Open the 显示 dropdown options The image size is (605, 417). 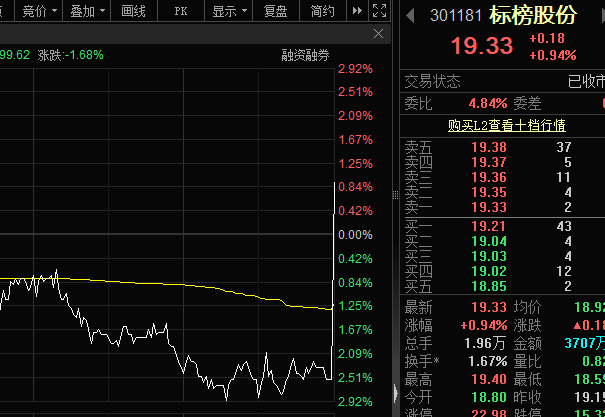(229, 11)
